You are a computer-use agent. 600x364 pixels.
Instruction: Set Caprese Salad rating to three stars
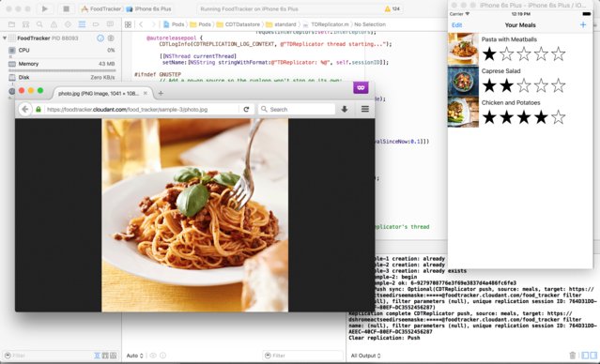click(524, 85)
